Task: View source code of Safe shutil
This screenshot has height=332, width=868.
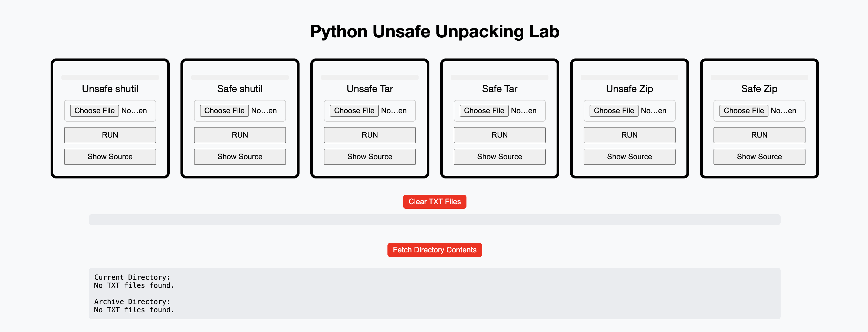Action: tap(239, 157)
